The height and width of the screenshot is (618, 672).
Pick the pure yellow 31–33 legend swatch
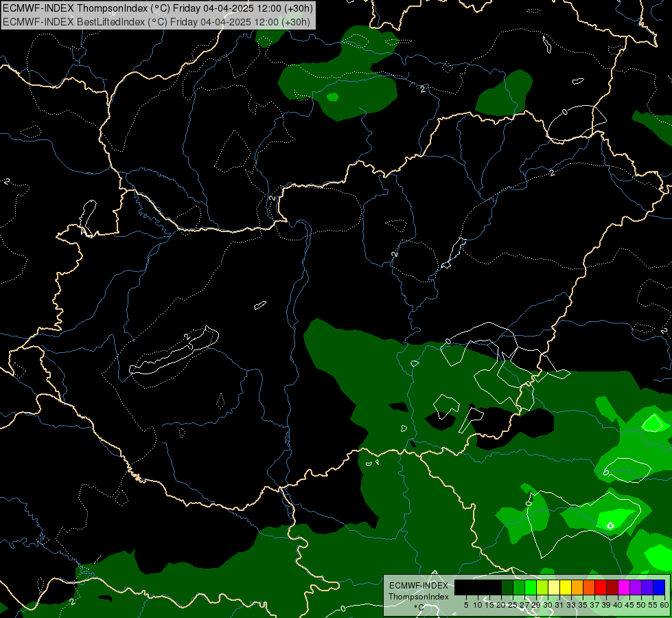566,587
